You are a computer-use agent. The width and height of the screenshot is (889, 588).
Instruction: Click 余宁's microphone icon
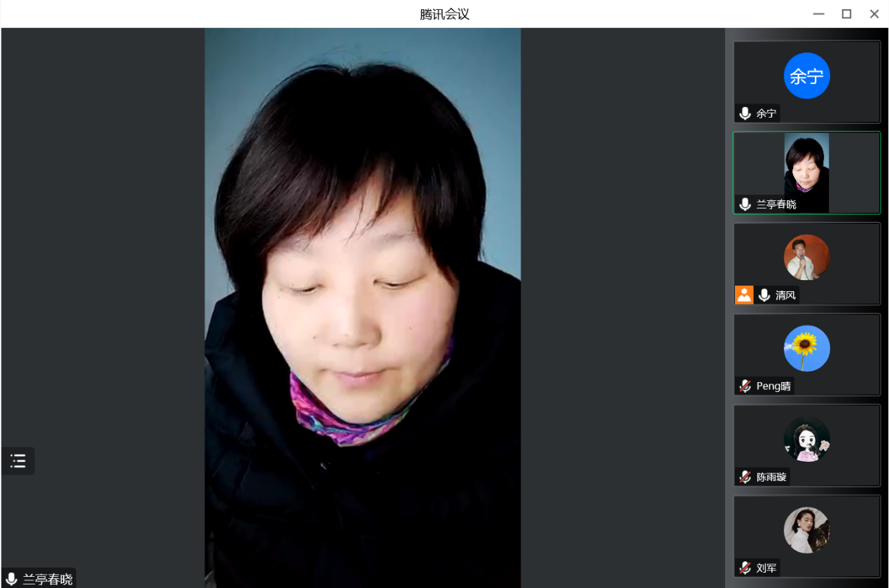[x=745, y=113]
